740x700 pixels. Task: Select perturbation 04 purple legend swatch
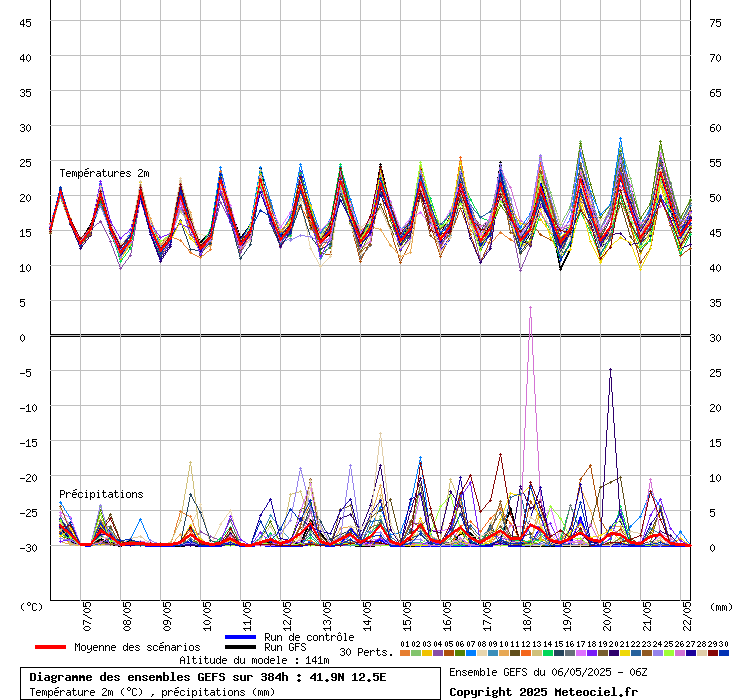tap(438, 653)
